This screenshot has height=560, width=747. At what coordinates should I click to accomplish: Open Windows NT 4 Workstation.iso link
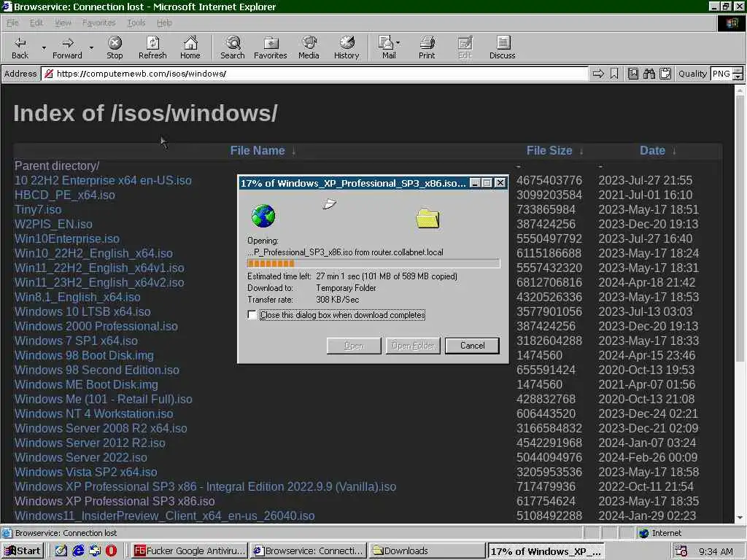coord(94,414)
